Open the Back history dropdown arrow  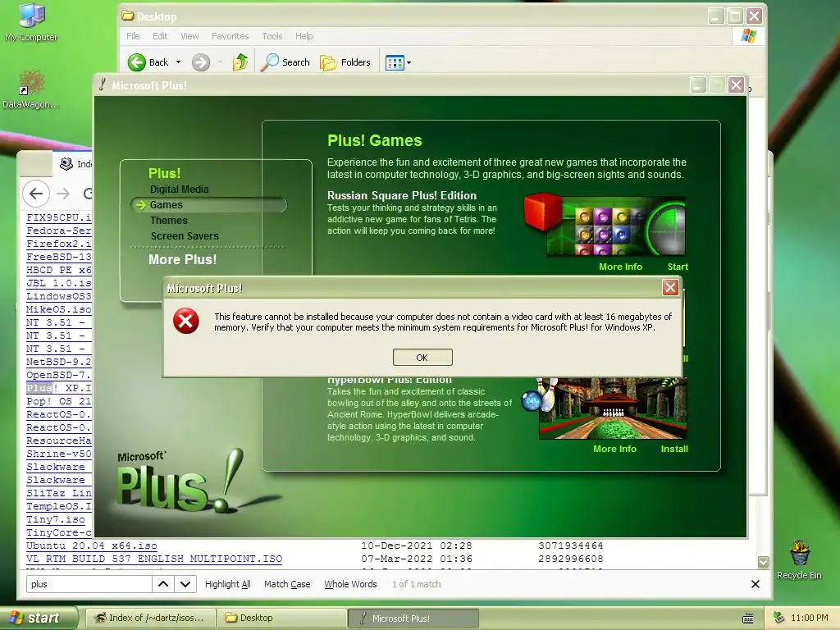click(x=178, y=62)
